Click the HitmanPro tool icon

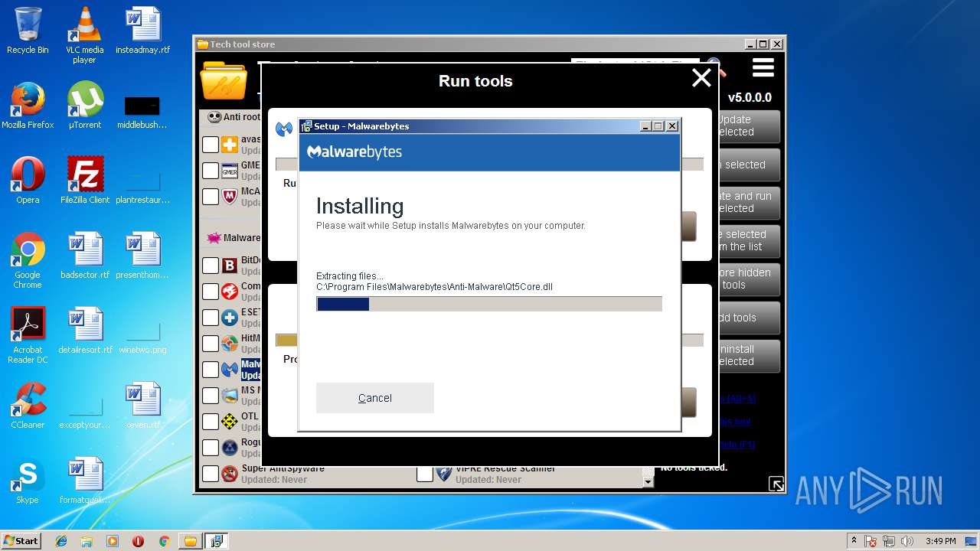[x=230, y=344]
